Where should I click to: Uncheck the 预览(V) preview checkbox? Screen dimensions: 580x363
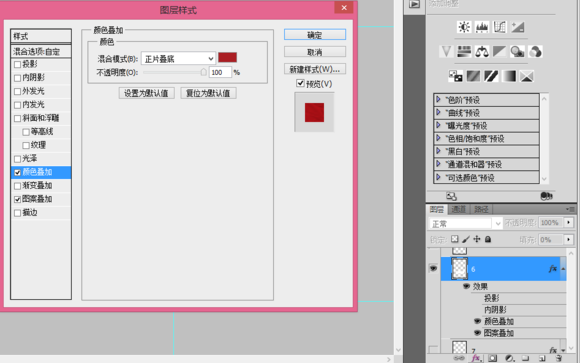point(300,83)
